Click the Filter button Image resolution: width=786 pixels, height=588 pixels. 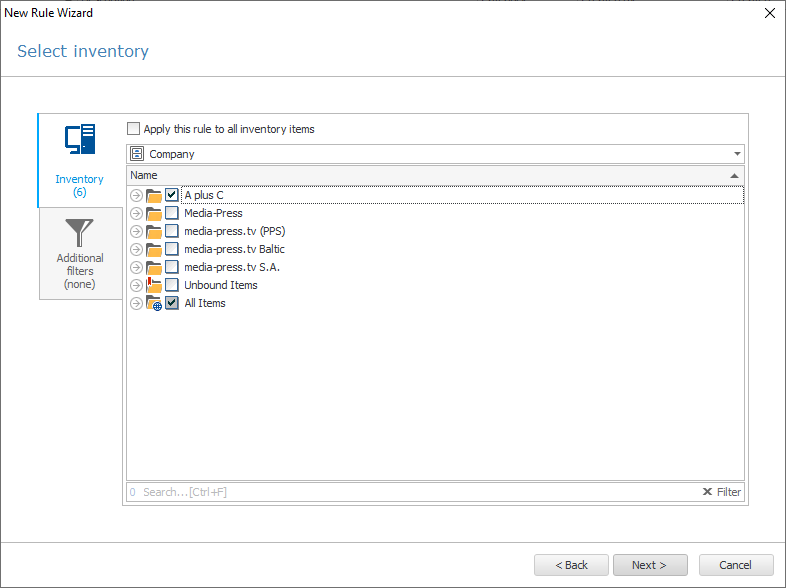728,492
